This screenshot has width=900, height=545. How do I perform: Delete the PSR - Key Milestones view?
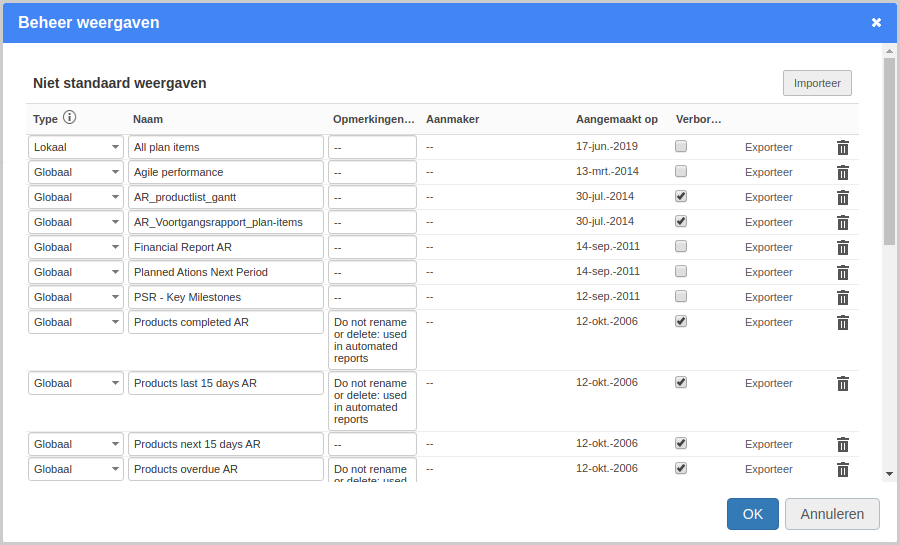click(843, 298)
